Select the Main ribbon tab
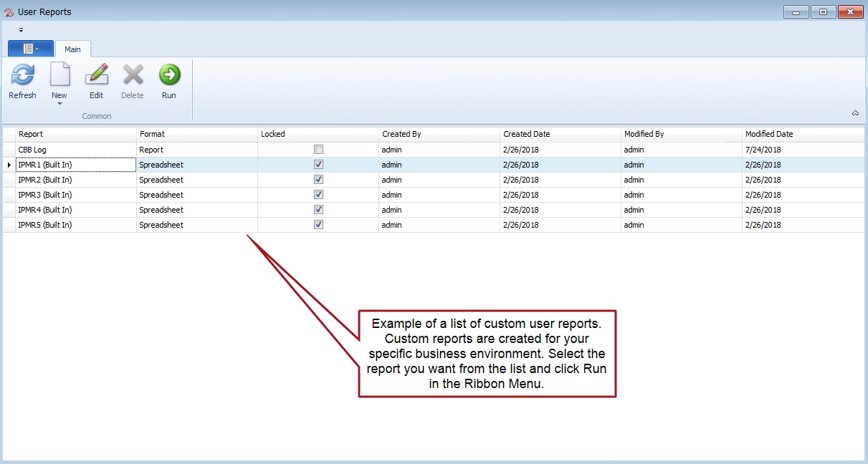 pos(72,49)
